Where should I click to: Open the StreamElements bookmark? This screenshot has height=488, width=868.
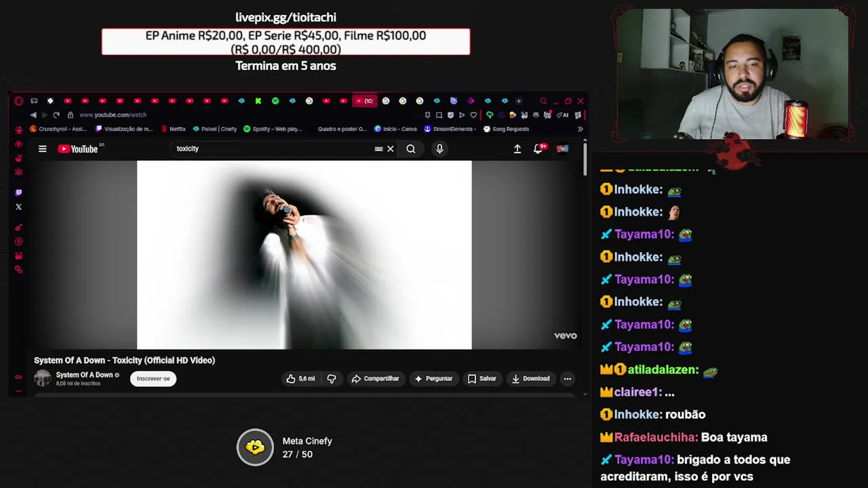tap(450, 129)
